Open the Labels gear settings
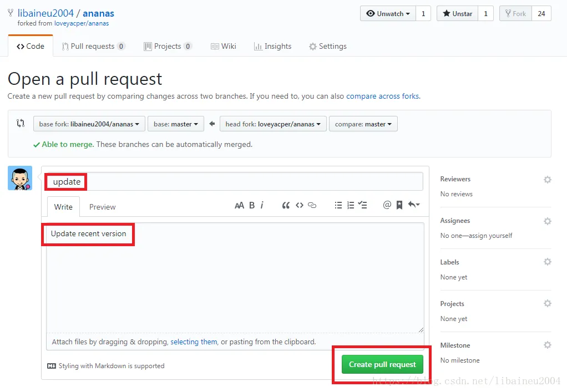Image resolution: width=567 pixels, height=392 pixels. [x=548, y=262]
